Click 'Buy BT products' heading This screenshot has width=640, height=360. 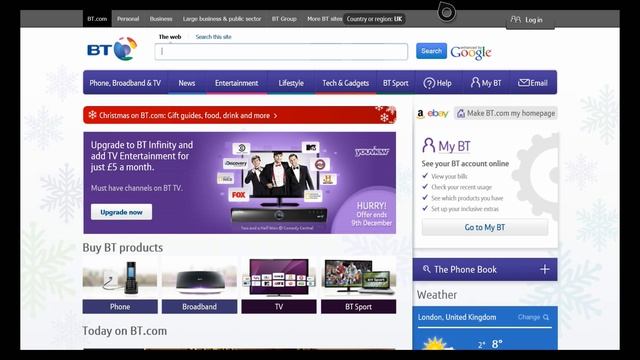tap(122, 247)
